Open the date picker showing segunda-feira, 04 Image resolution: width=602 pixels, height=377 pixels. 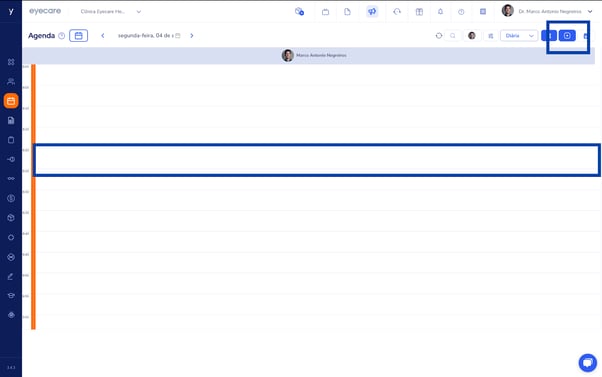pyautogui.click(x=149, y=35)
